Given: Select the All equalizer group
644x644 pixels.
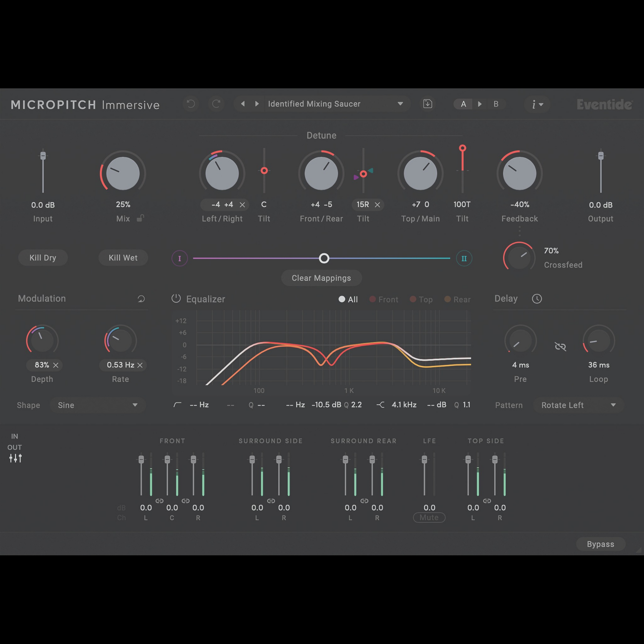Looking at the screenshot, I should [348, 299].
